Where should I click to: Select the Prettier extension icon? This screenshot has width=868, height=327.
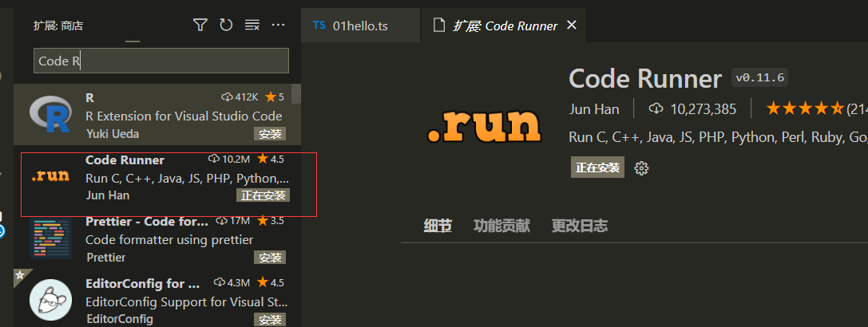tap(50, 238)
